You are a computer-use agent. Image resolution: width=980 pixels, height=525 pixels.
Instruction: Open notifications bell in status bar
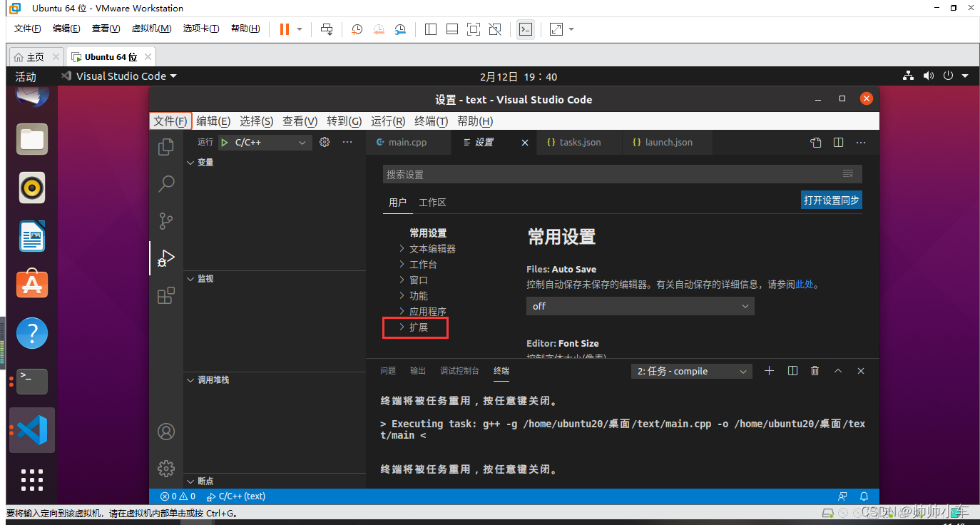(864, 496)
